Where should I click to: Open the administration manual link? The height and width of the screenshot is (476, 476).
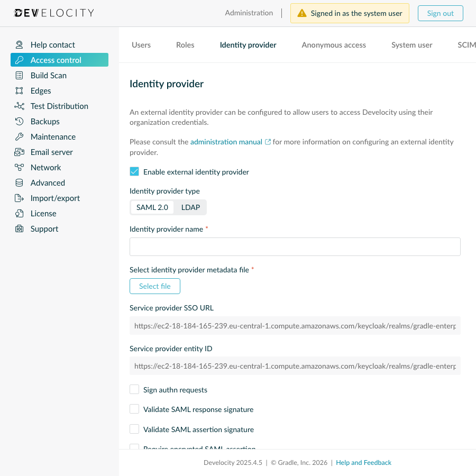226,142
